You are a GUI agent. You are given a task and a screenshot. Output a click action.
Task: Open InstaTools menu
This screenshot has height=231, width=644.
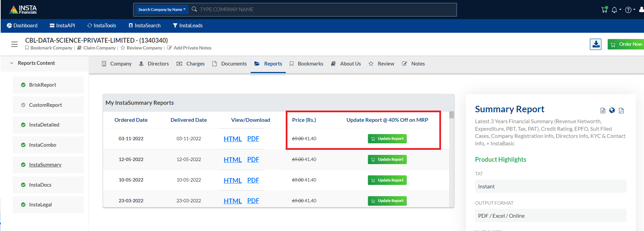101,26
